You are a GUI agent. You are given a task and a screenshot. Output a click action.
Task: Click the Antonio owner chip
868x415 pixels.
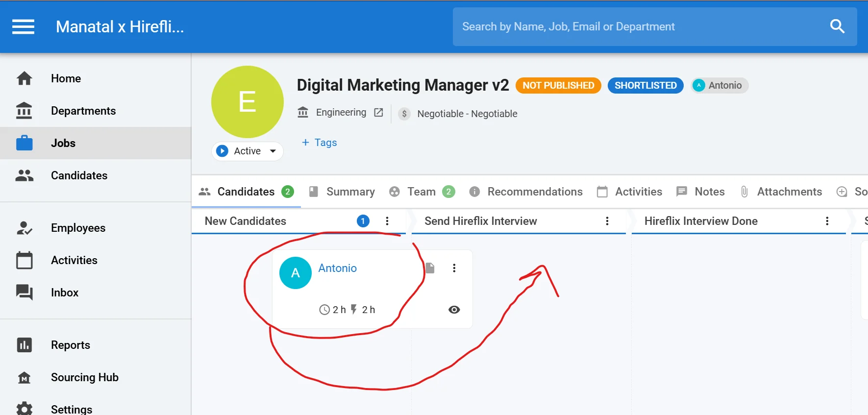[x=719, y=85]
